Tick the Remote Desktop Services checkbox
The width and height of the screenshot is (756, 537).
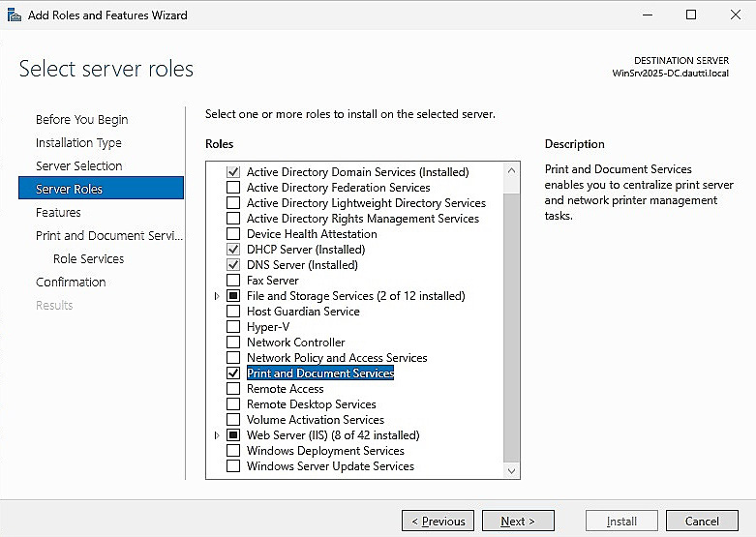click(233, 403)
